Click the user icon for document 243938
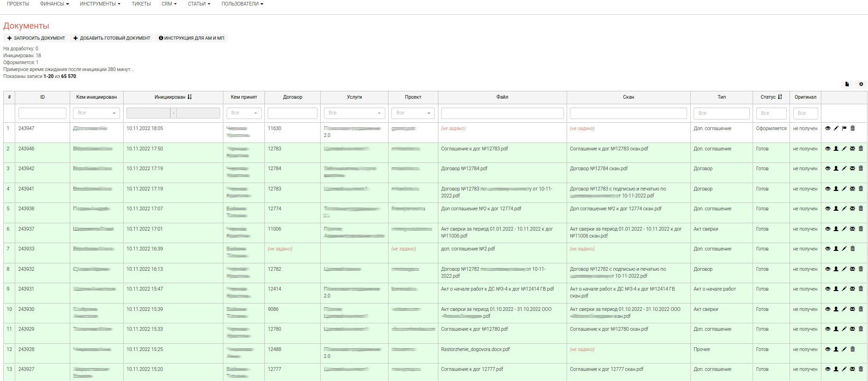 [x=836, y=208]
